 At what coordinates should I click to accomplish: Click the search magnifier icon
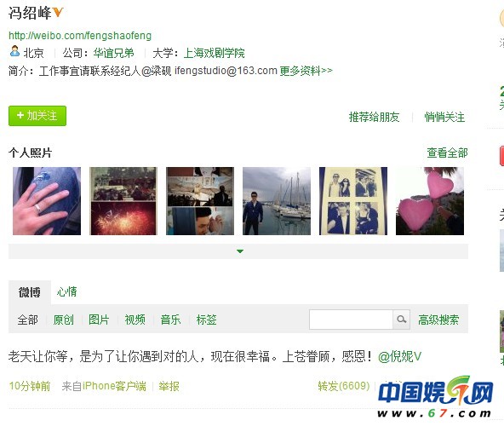coord(401,320)
